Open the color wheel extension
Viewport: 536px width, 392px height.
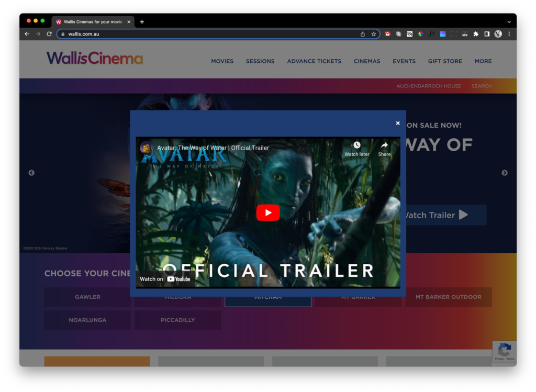coord(420,34)
